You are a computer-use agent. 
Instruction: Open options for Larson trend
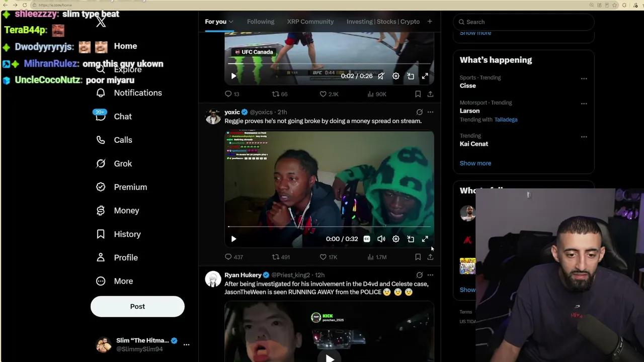coord(584,104)
